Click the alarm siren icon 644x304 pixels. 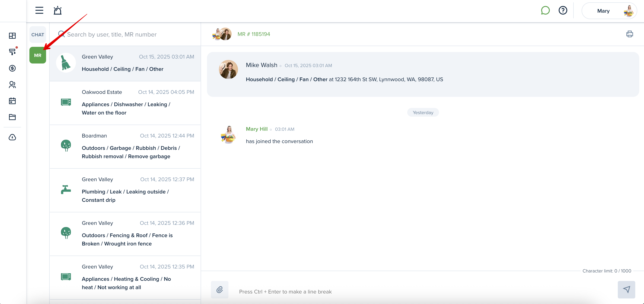tap(57, 11)
